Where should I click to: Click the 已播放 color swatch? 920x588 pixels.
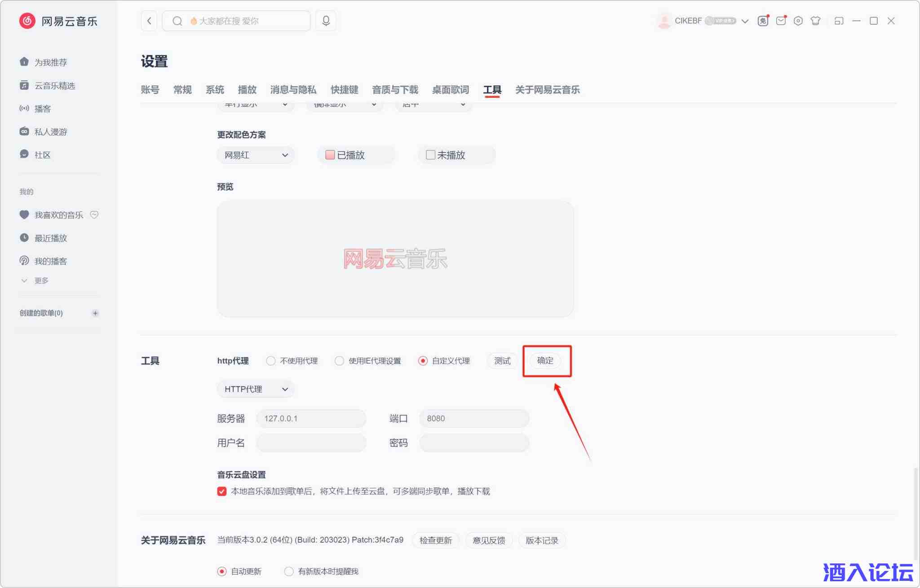pos(330,155)
